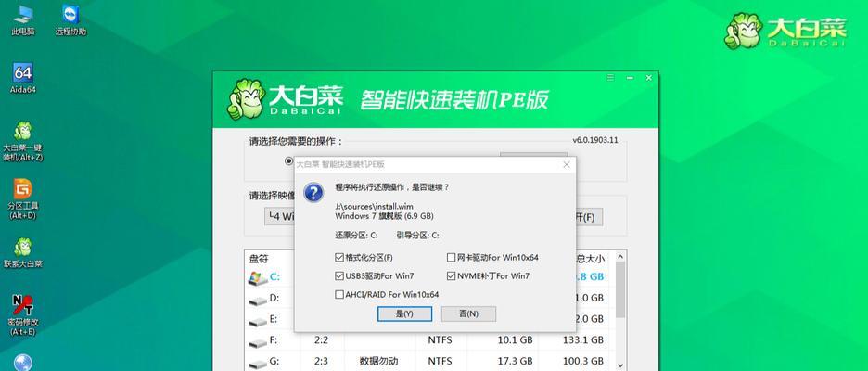The width and height of the screenshot is (868, 371).
Task: Click the drive list scrollbar up arrow
Action: point(620,257)
